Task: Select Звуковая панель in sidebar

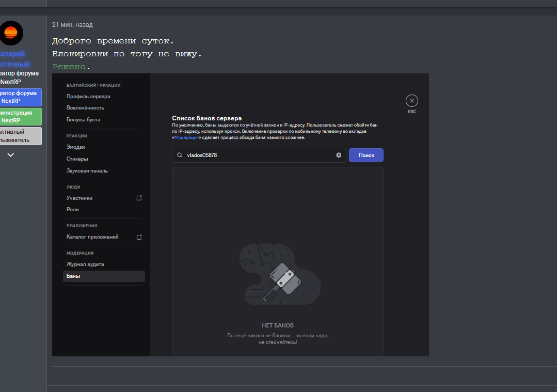Action: click(87, 171)
